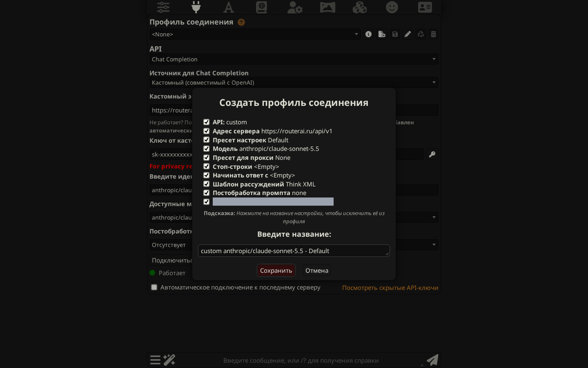Open "Посмотреть скрытые API-ключи" link

[x=390, y=287]
